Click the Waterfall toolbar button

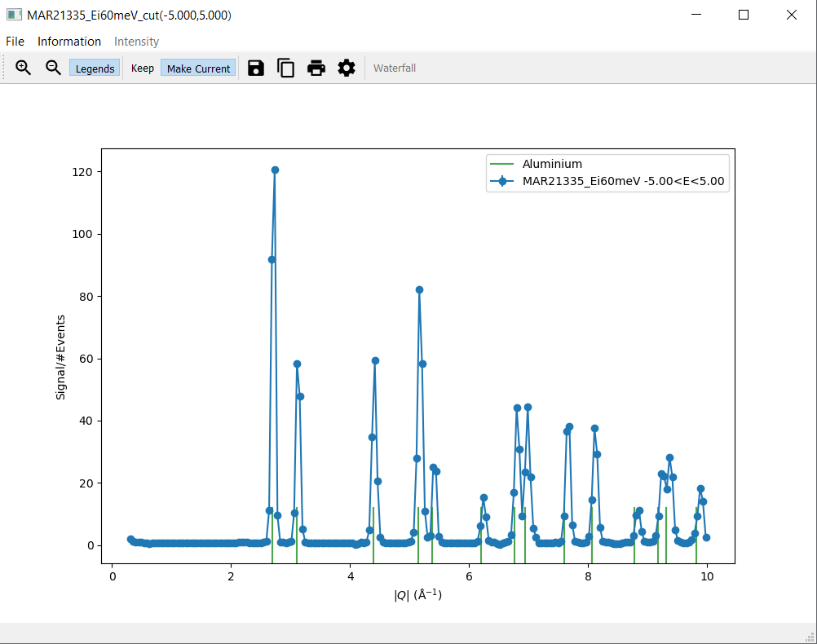[395, 68]
